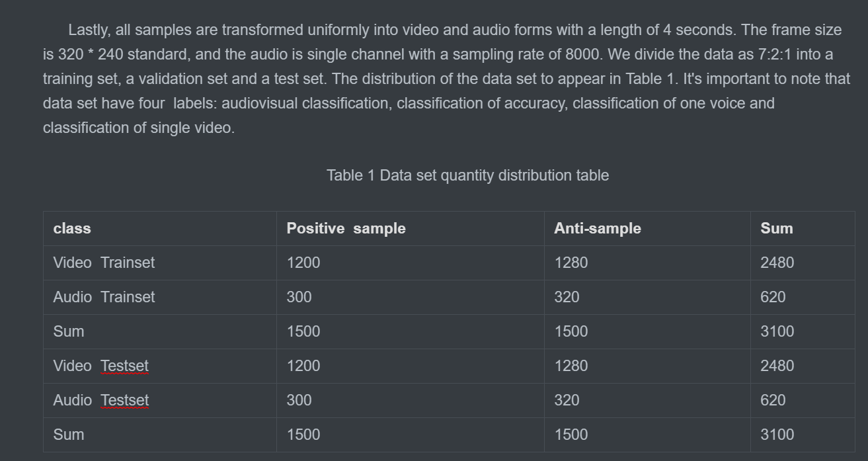Click the Video Testset positive sample 1200 cell
This screenshot has width=868, height=461.
(x=303, y=366)
